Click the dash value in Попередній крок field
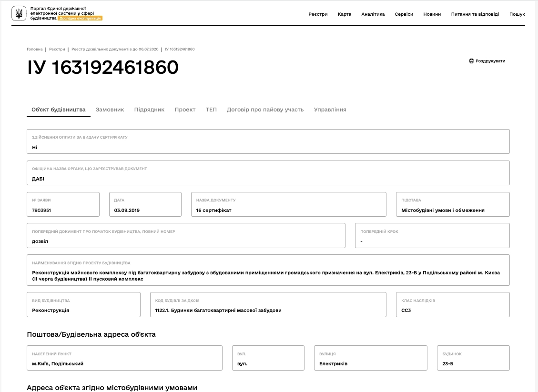The image size is (538, 392). pos(361,241)
